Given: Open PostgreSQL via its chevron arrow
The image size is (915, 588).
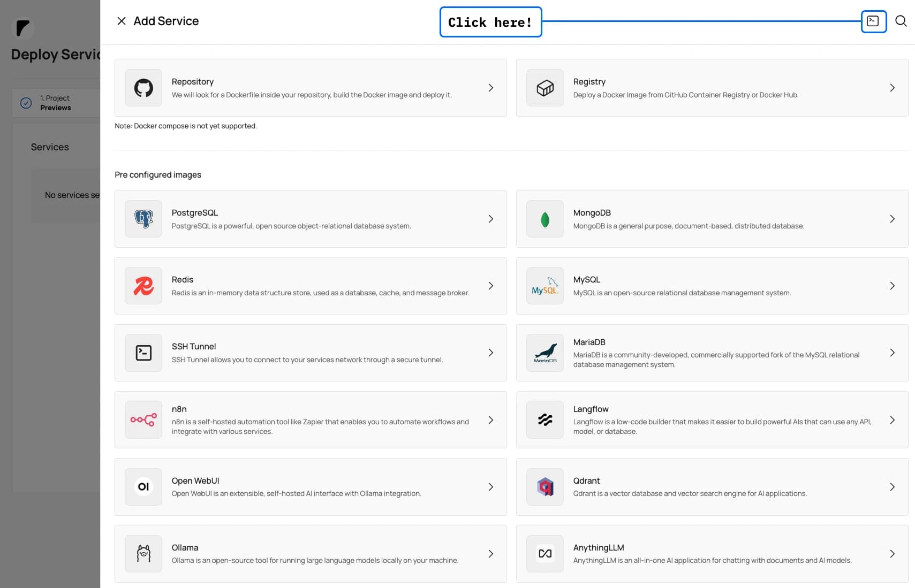Looking at the screenshot, I should [491, 219].
